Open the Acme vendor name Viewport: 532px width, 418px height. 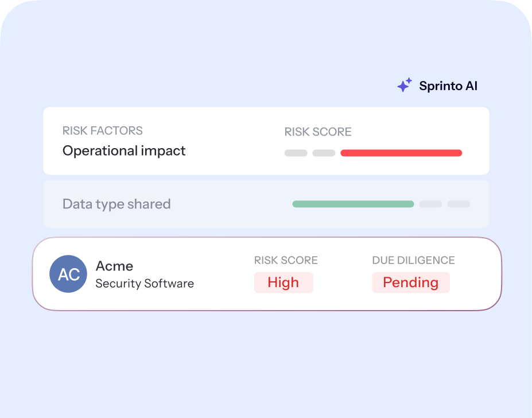(x=114, y=266)
